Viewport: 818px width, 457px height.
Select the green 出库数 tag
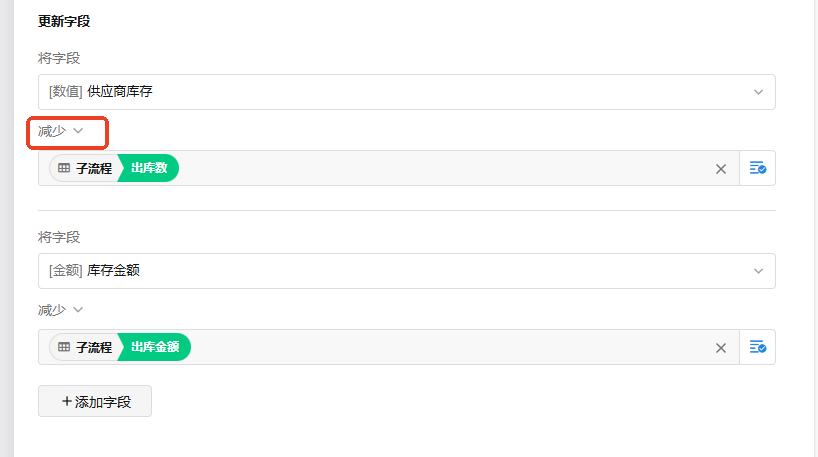click(150, 169)
